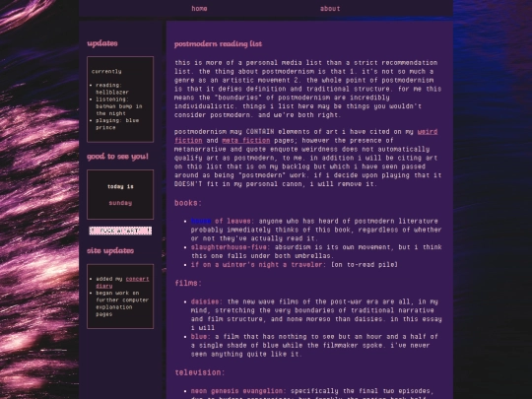Click the 'today is' label
This screenshot has height=399, width=532.
point(120,186)
